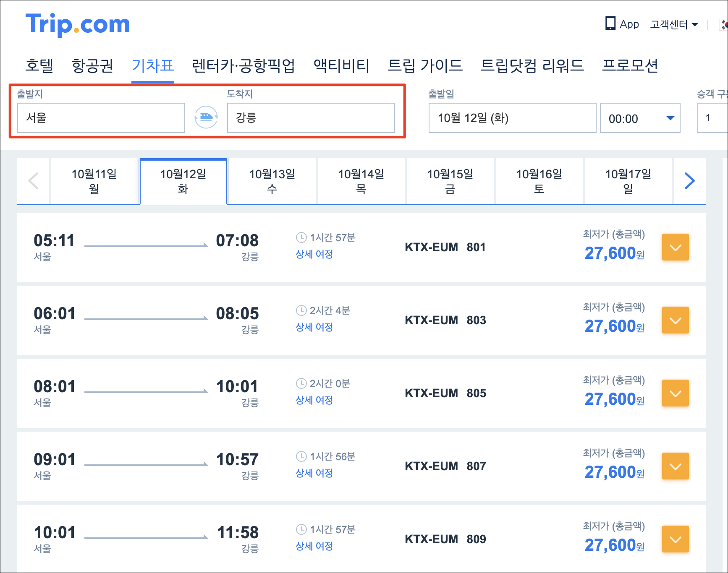Open the 액티비티 tab
Screen dimensions: 728x573
coord(341,65)
